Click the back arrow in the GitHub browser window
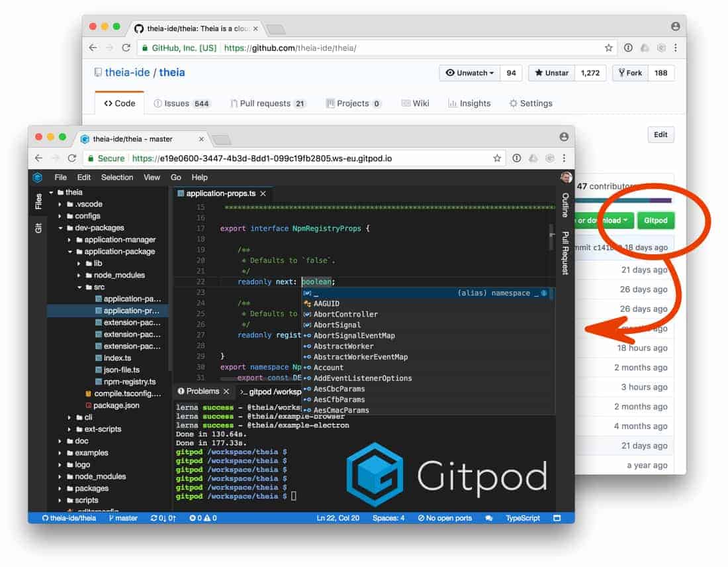The height and width of the screenshot is (567, 728). click(x=93, y=48)
